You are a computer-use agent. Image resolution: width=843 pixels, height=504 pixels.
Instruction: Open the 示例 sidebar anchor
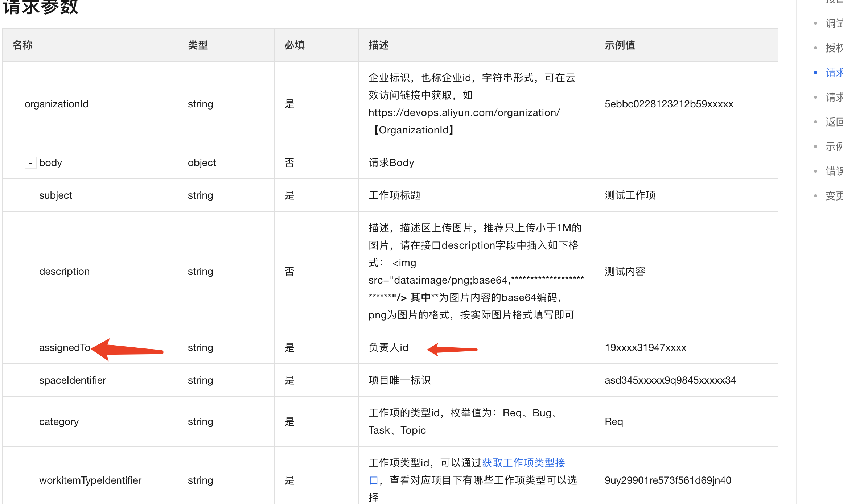point(834,146)
